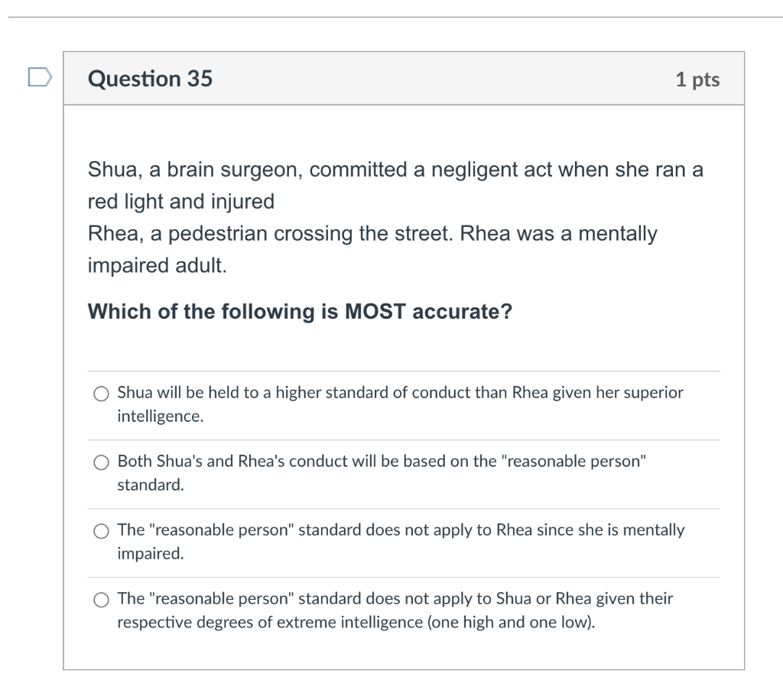783x700 pixels.
Task: Select radio button for reasonable person standard answer
Action: click(x=100, y=462)
